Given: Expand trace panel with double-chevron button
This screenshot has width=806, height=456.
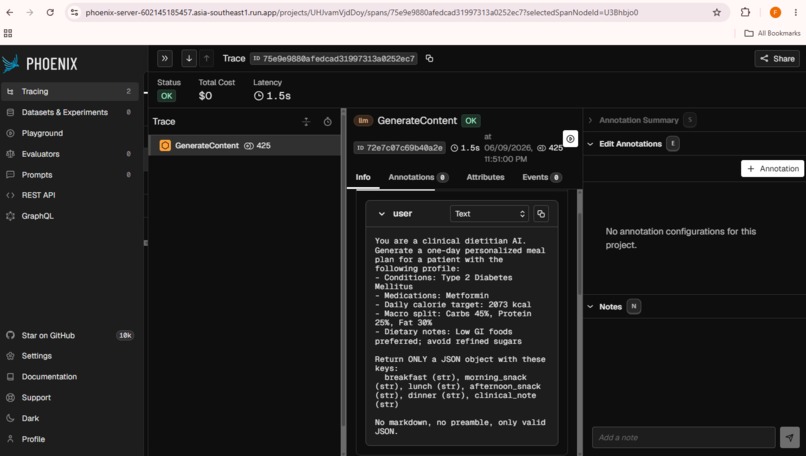Looking at the screenshot, I should click(x=164, y=59).
